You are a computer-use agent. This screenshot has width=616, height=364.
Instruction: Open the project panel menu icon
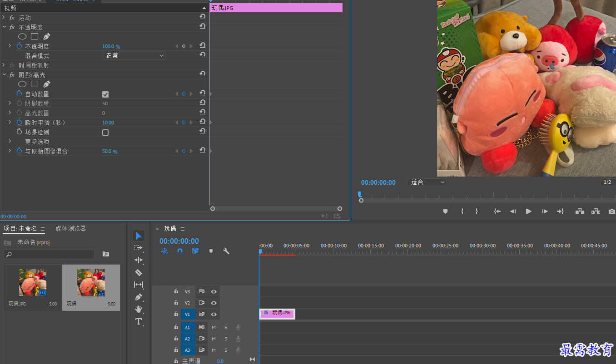coord(43,229)
